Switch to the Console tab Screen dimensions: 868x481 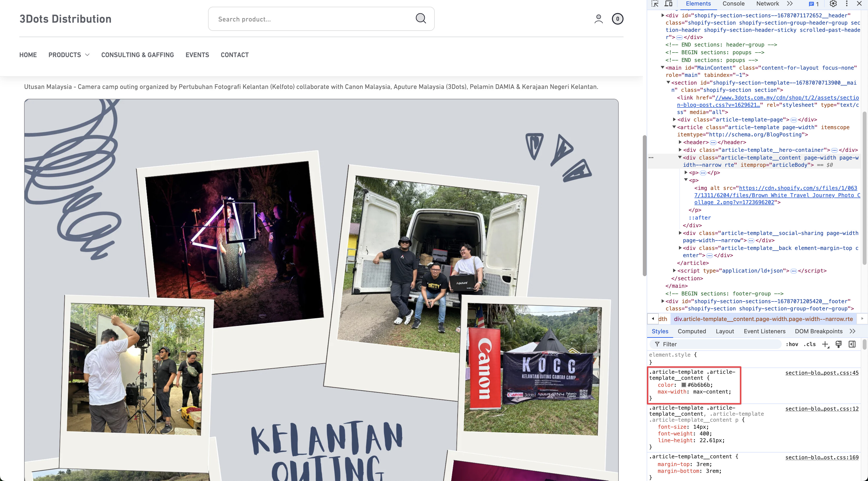pyautogui.click(x=733, y=4)
